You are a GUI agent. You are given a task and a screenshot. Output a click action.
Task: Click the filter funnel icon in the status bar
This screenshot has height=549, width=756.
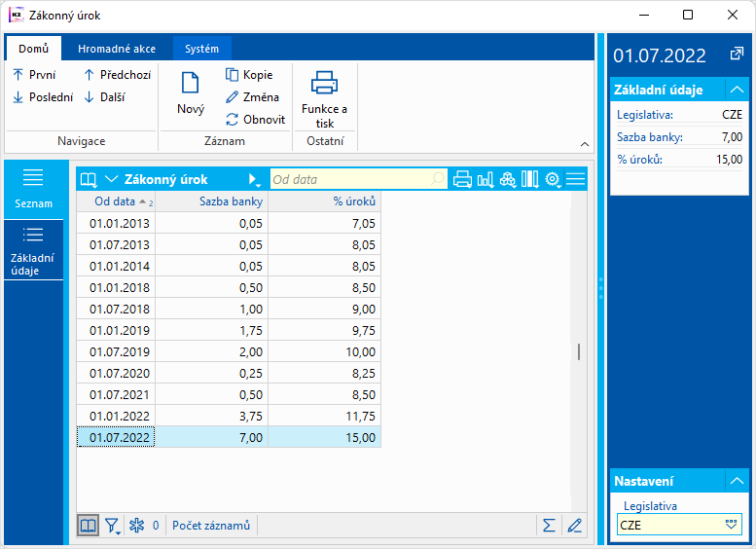point(113,526)
